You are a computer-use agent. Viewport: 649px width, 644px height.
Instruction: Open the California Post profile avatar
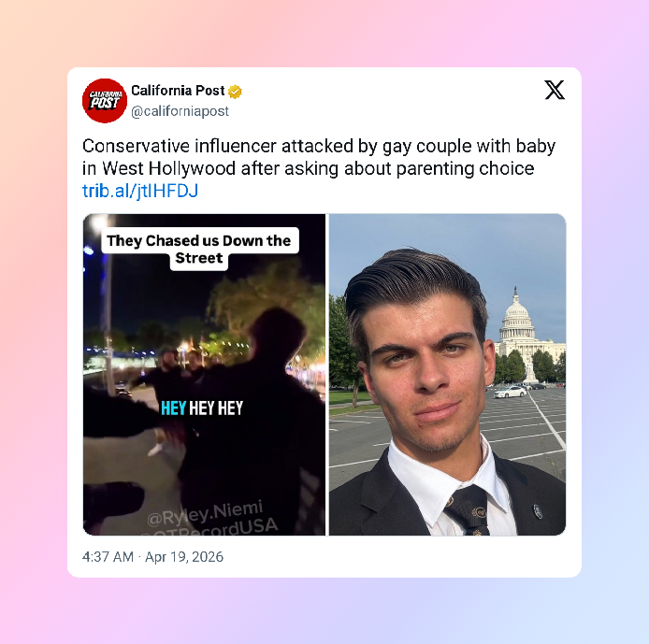[x=105, y=101]
